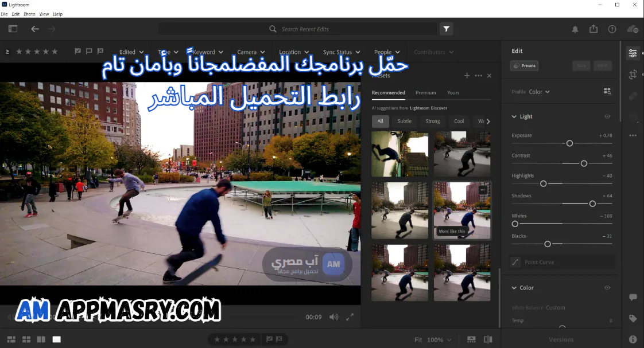Adjust the Exposure slider handle
This screenshot has height=348, width=644.
click(569, 143)
